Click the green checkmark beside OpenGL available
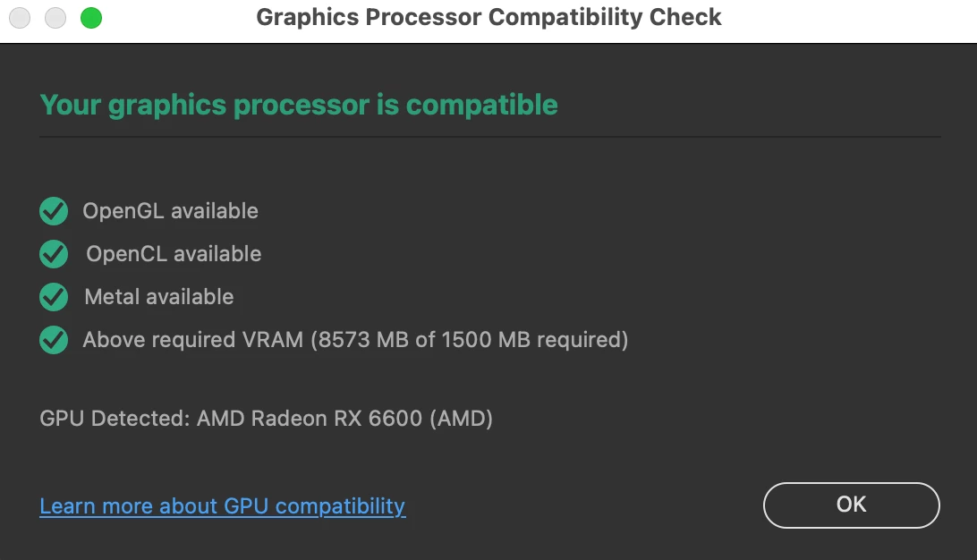The image size is (977, 560). click(54, 212)
